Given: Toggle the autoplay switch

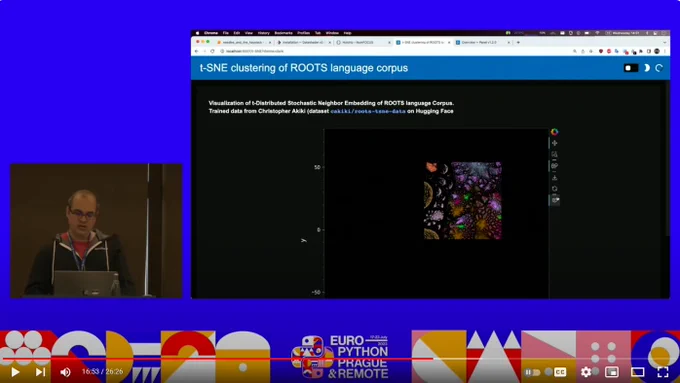Looking at the screenshot, I should click(533, 372).
